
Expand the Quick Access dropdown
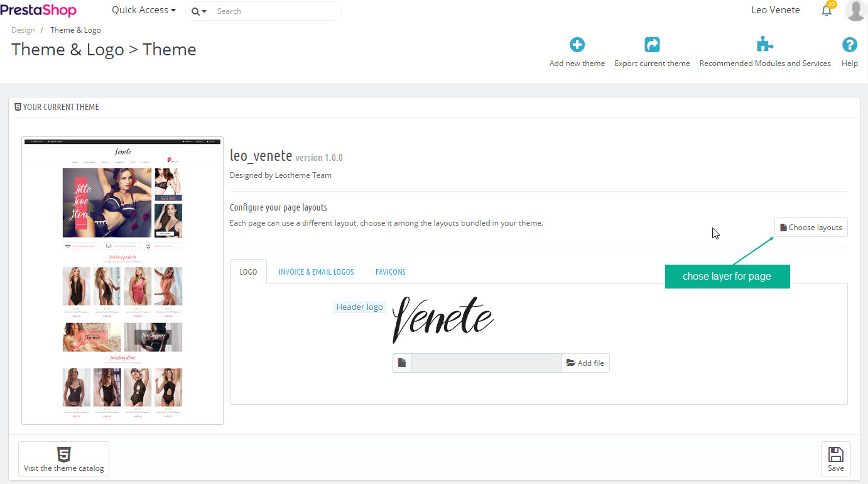click(143, 11)
